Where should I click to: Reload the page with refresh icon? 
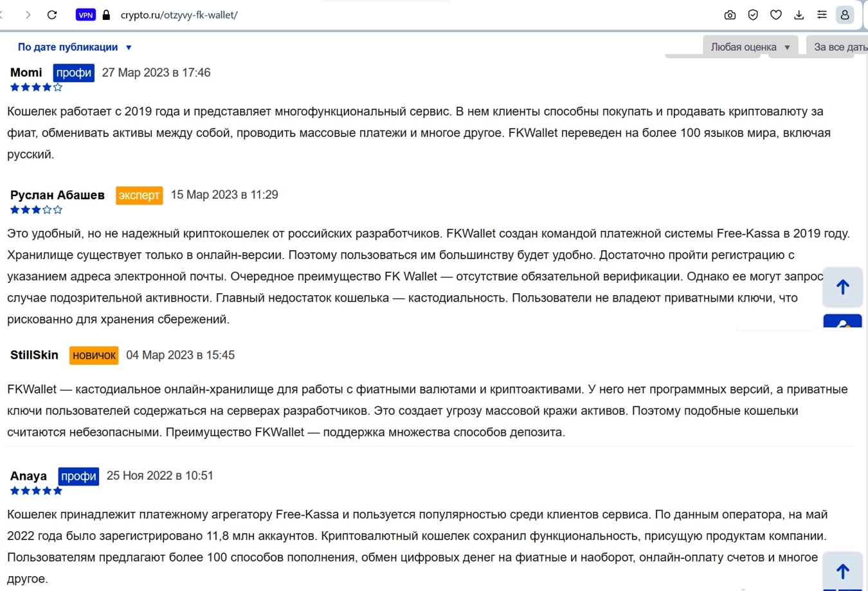pyautogui.click(x=52, y=15)
